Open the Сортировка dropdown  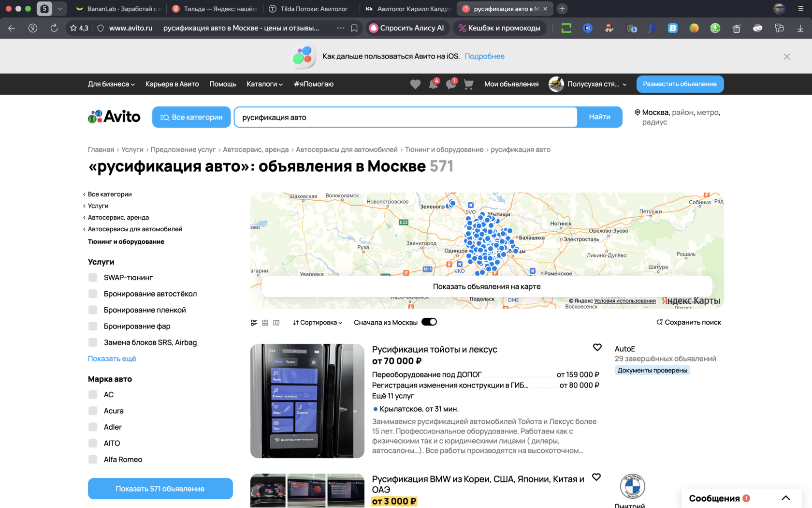pyautogui.click(x=318, y=323)
